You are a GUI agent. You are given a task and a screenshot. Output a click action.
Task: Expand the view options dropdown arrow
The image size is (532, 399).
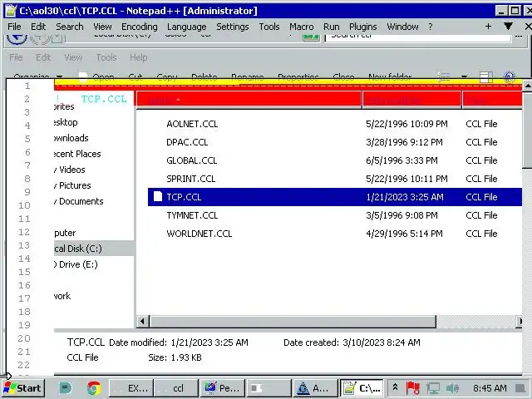(x=464, y=76)
